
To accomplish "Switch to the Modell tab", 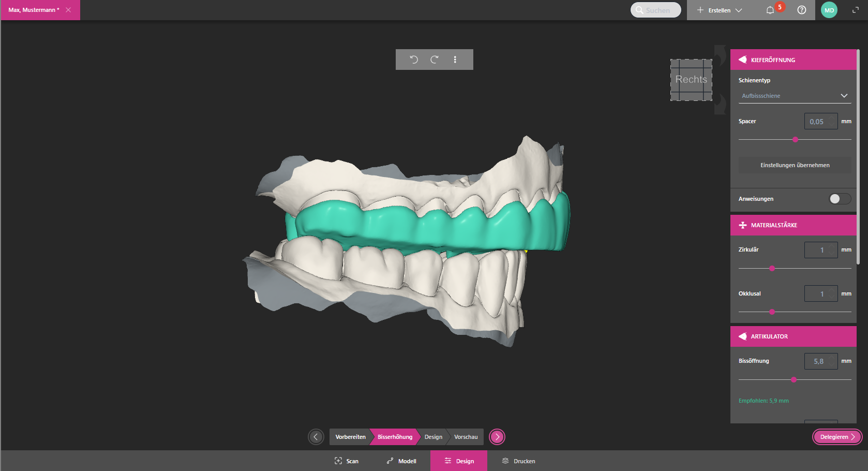I will point(401,461).
